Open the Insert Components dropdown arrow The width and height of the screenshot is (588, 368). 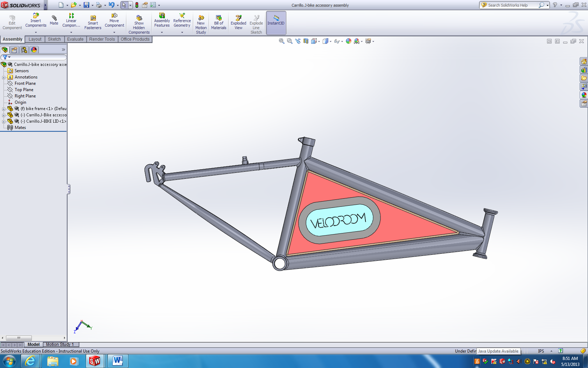(36, 32)
